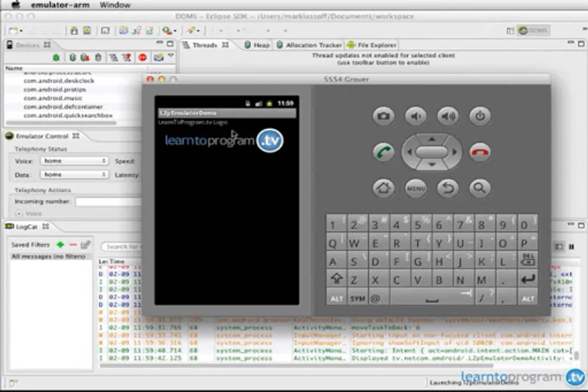Toggle the SYM key on emulator keyboard
588x392 pixels.
click(x=357, y=298)
